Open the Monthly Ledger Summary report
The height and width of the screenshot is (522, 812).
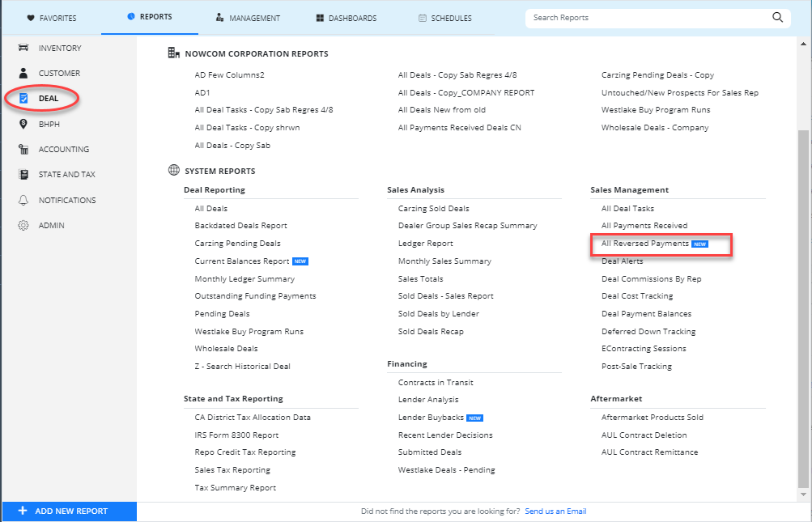(244, 278)
